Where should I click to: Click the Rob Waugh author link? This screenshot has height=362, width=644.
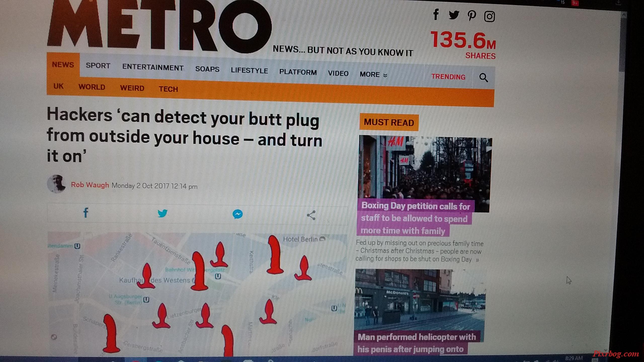pos(90,185)
